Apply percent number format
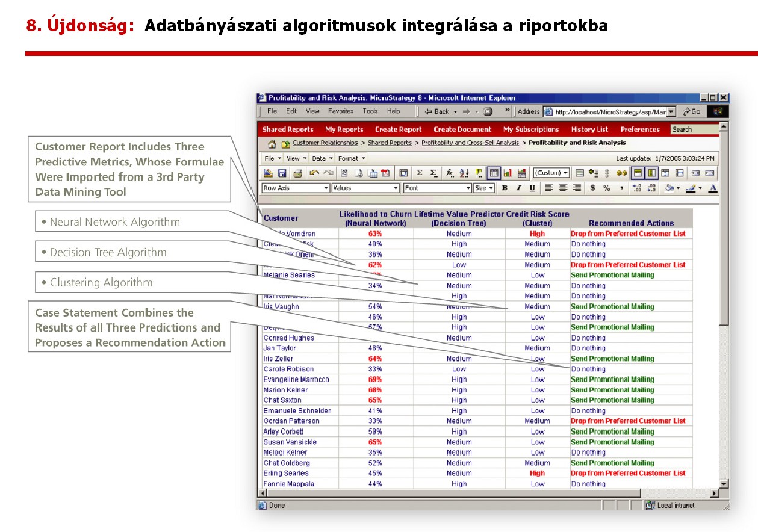758x532 pixels. [x=607, y=188]
